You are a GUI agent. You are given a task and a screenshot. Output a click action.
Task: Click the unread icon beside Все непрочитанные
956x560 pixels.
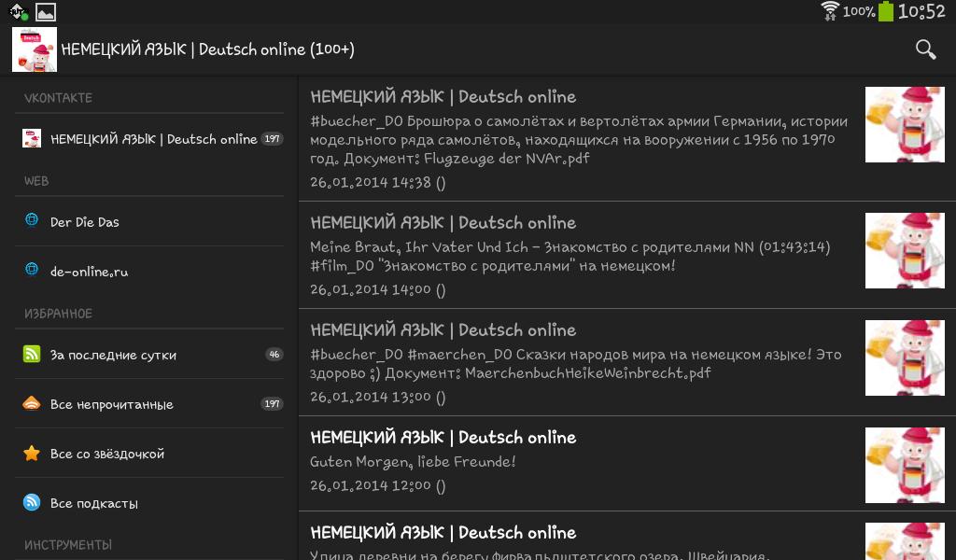point(32,404)
